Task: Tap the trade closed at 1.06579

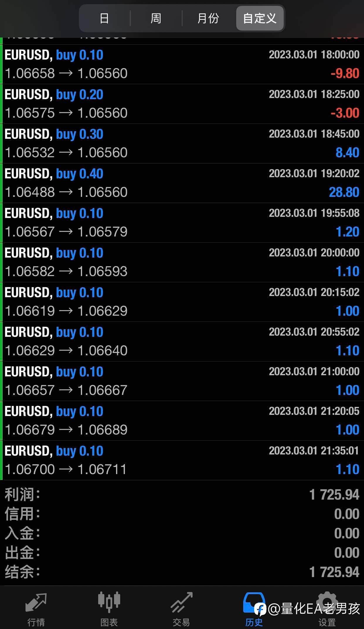Action: tap(182, 223)
